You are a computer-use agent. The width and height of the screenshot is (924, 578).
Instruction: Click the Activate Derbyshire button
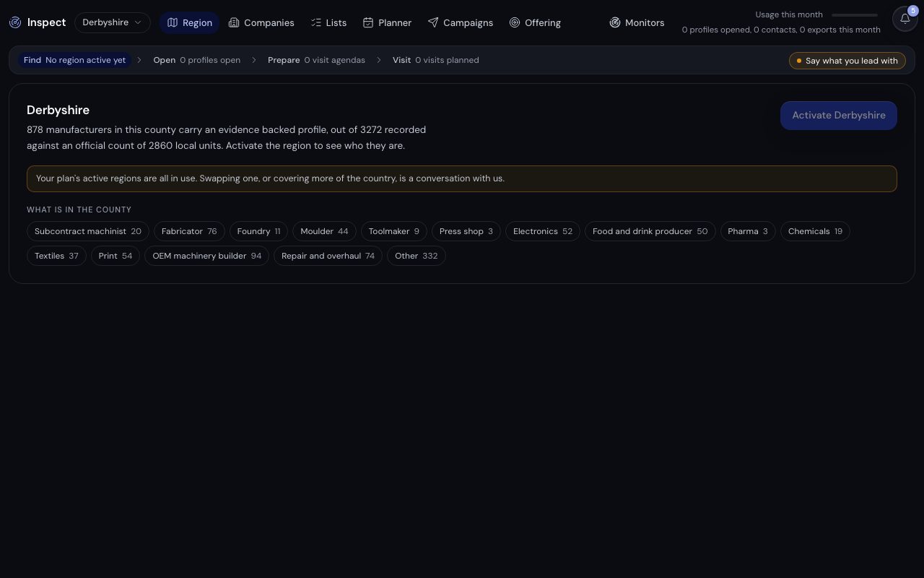point(839,116)
